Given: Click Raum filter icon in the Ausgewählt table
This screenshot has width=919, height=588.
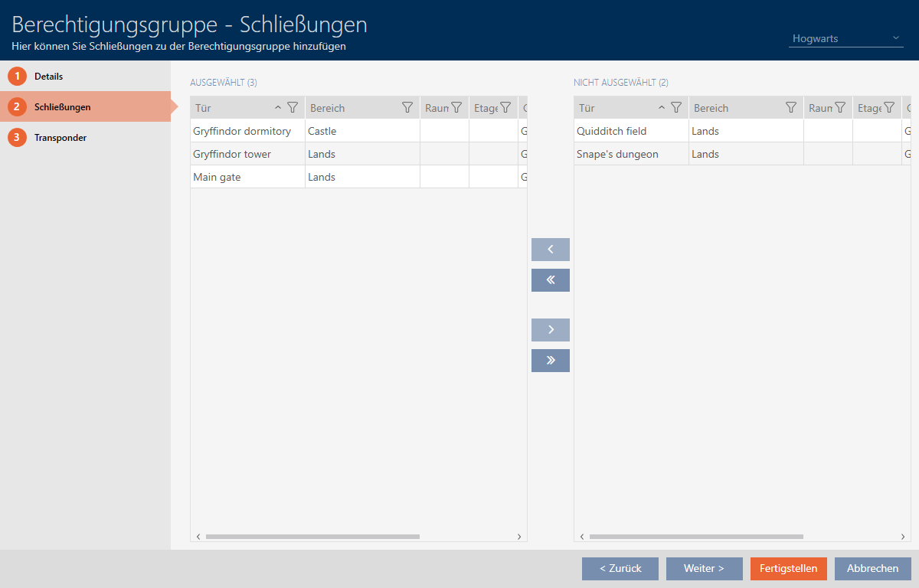Looking at the screenshot, I should 456,108.
